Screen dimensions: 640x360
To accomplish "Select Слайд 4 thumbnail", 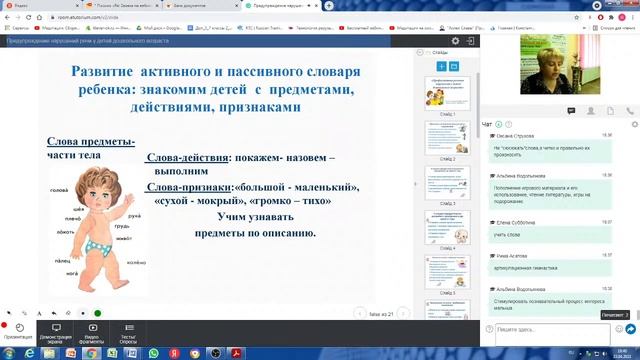I will 447,227.
